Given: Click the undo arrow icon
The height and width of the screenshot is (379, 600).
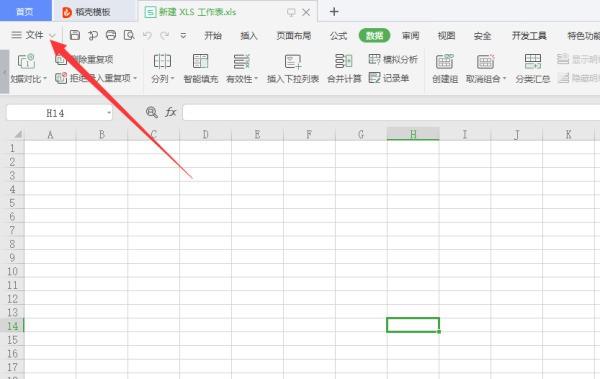Looking at the screenshot, I should [x=147, y=36].
